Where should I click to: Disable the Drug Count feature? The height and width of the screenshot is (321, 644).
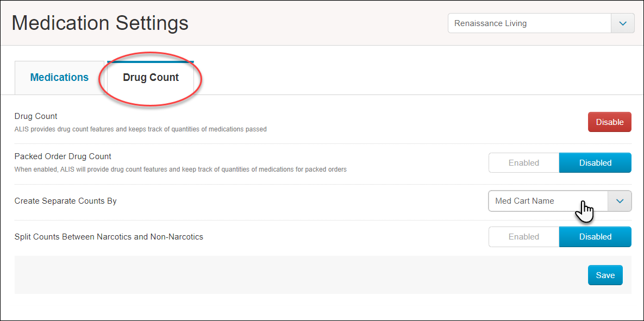click(609, 122)
